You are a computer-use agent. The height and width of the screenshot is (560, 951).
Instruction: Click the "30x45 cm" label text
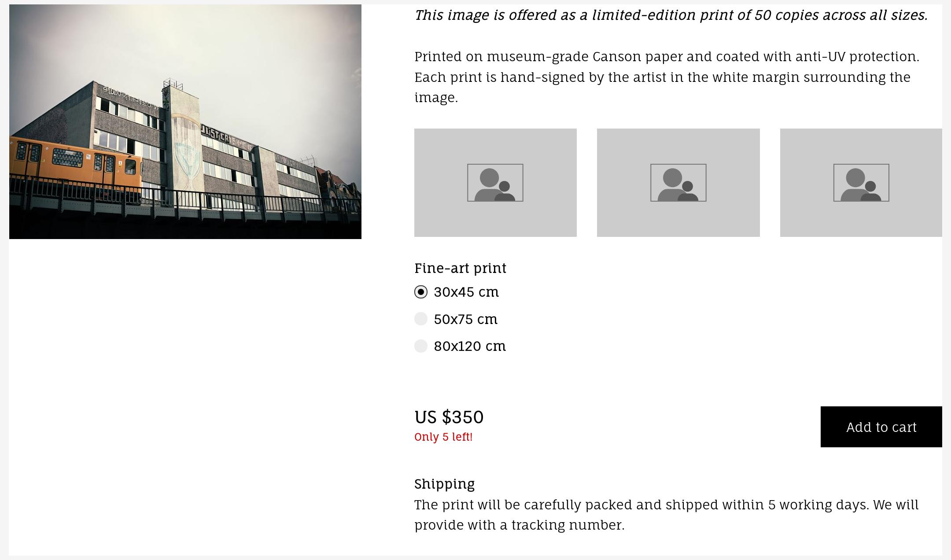point(466,292)
